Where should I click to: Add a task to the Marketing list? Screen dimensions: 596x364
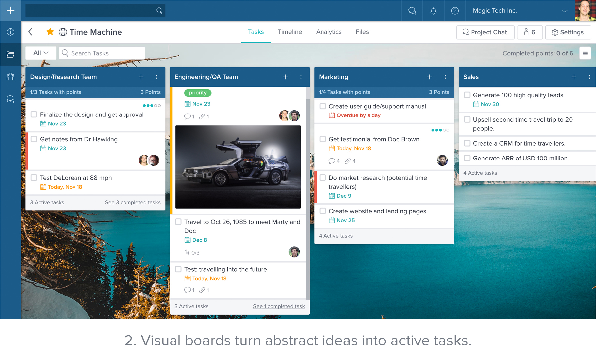pyautogui.click(x=430, y=77)
